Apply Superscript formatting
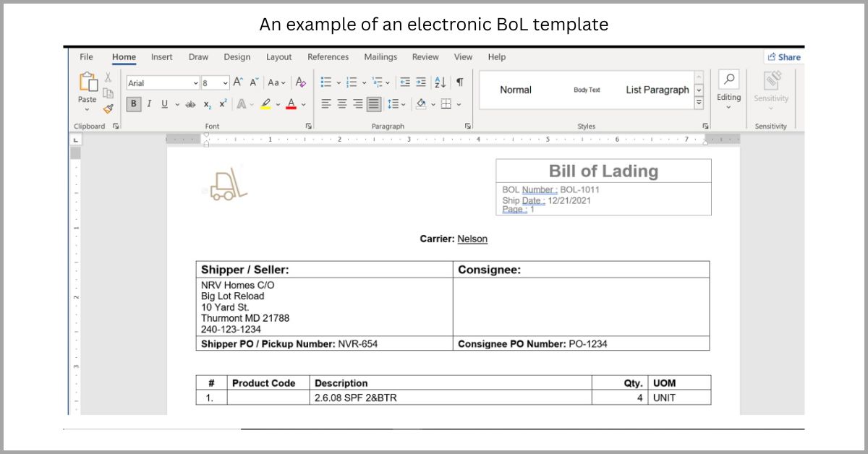 point(223,104)
